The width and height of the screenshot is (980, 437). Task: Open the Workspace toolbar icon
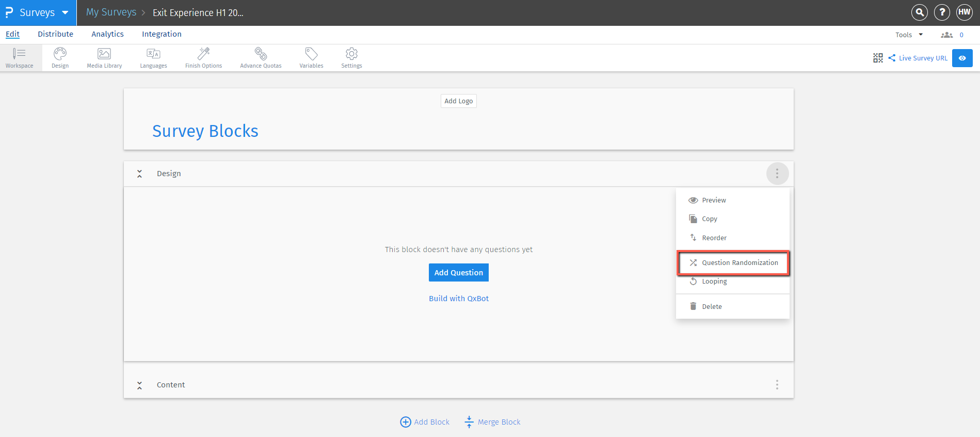point(20,58)
